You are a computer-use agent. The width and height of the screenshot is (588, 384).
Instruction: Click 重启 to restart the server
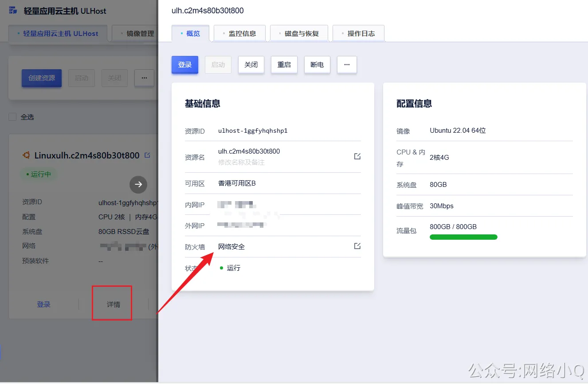pos(284,64)
